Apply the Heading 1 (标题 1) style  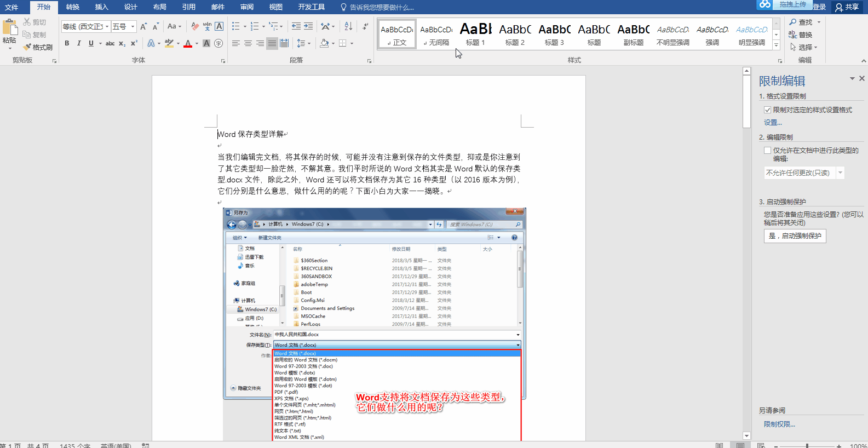point(475,34)
